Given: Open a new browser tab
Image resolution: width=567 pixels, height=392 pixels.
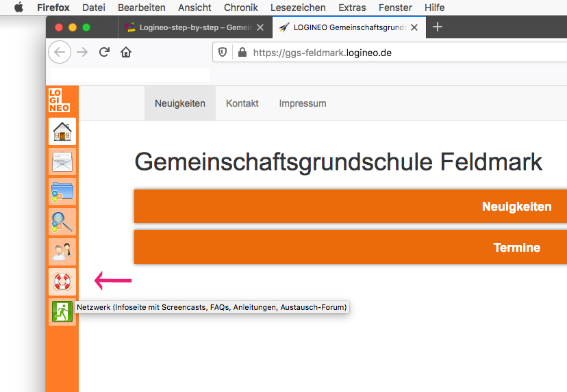Looking at the screenshot, I should [438, 27].
